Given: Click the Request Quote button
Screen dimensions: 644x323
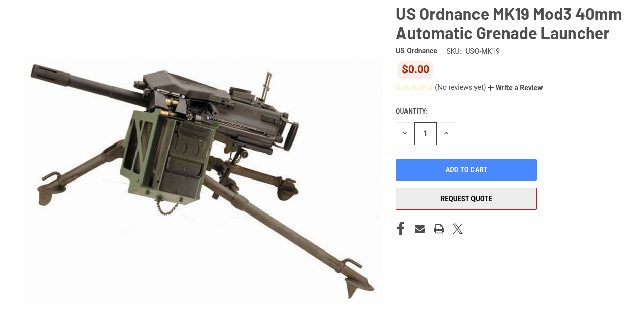Looking at the screenshot, I should click(466, 199).
